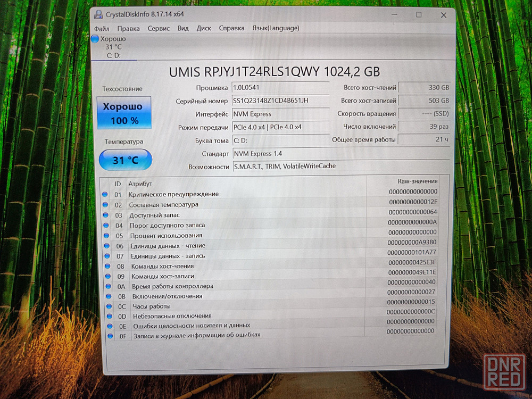This screenshot has width=532, height=399.
Task: Click Возможности field with S.M.A.R.T., TRIM
Action: pyautogui.click(x=342, y=166)
